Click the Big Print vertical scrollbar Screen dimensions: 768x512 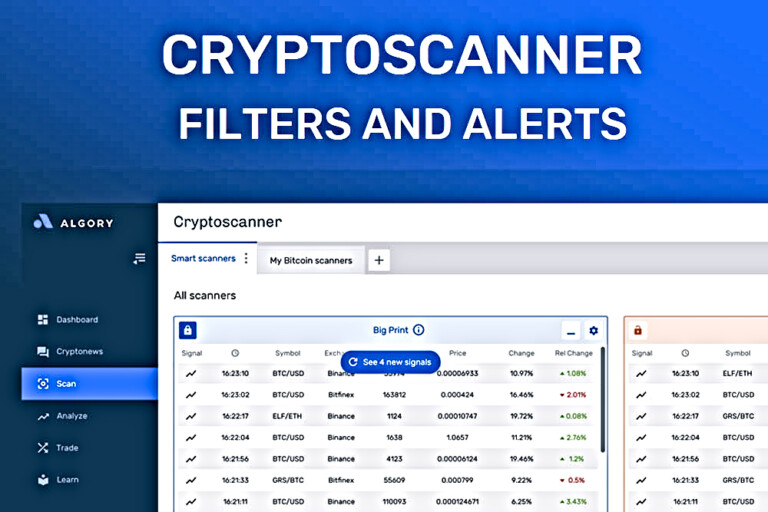click(x=602, y=400)
